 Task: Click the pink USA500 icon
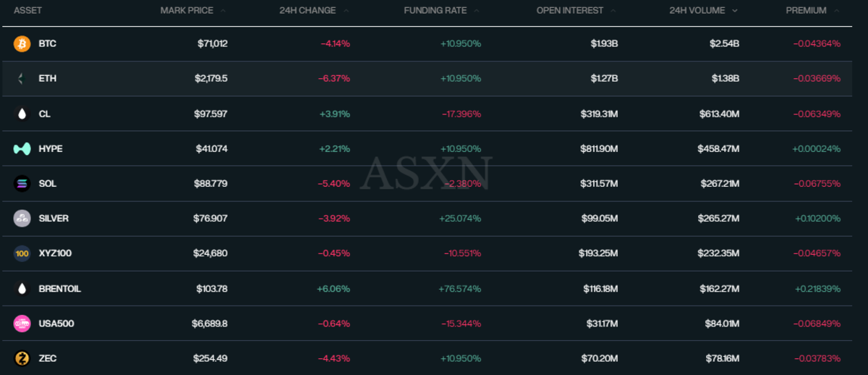[x=22, y=324]
